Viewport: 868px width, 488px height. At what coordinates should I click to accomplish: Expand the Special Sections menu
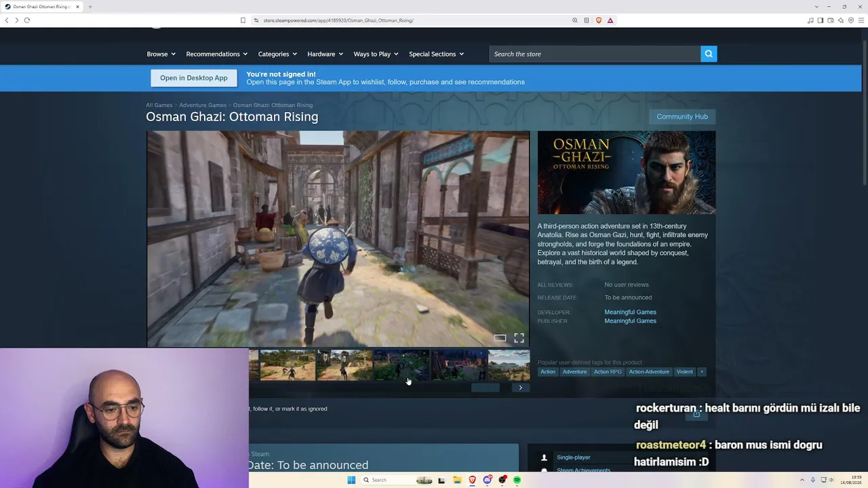click(x=437, y=54)
